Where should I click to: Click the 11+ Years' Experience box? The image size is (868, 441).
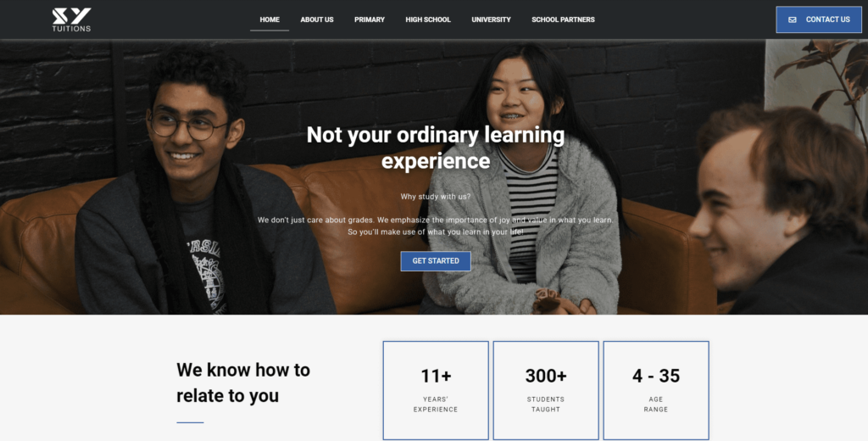click(x=436, y=391)
